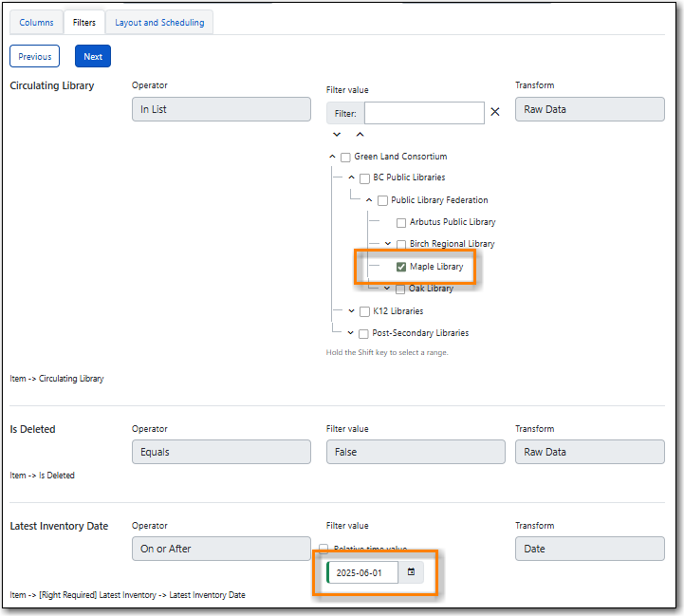Tick the Green Land Consortium checkbox
The image size is (684, 616).
[x=345, y=158]
